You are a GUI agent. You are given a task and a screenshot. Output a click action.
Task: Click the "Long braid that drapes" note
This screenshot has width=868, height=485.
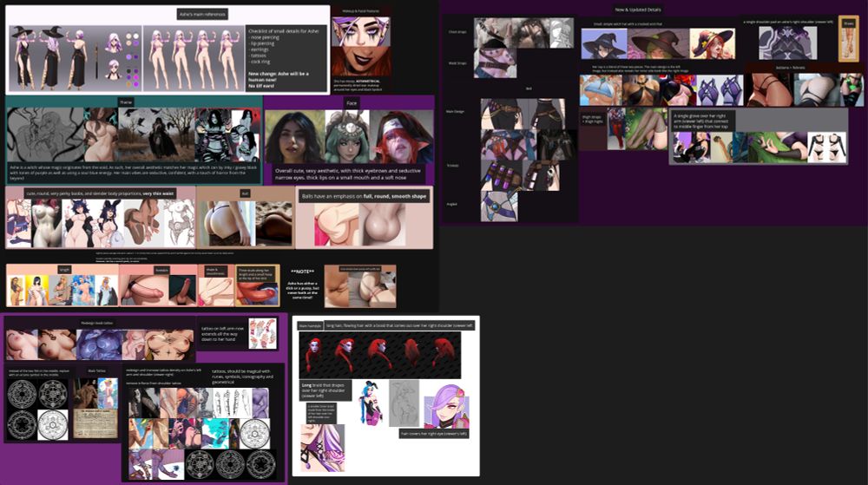tap(325, 390)
